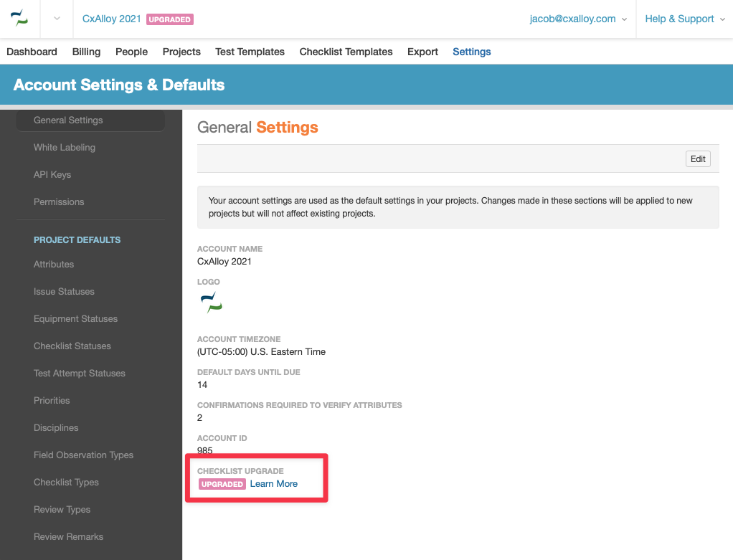The height and width of the screenshot is (560, 733).
Task: Click the PROJECT DEFAULTS section heading
Action: pos(77,239)
